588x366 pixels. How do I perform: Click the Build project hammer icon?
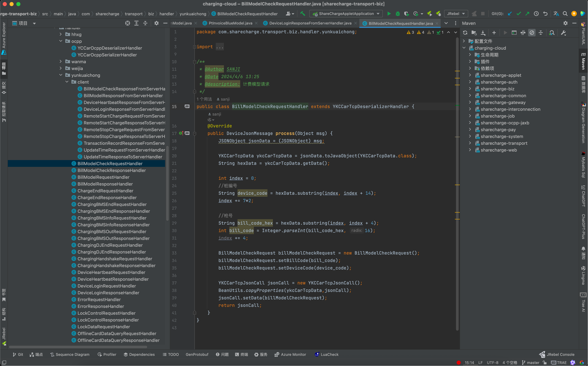[x=303, y=14]
